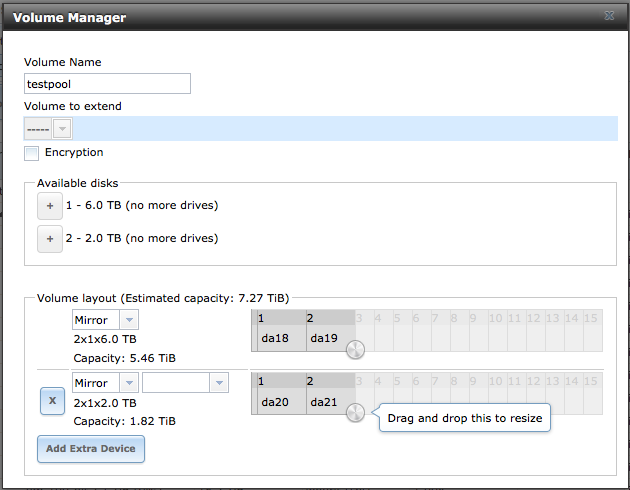Image resolution: width=630 pixels, height=490 pixels.
Task: Remove the second mirror row with X button
Action: click(52, 401)
